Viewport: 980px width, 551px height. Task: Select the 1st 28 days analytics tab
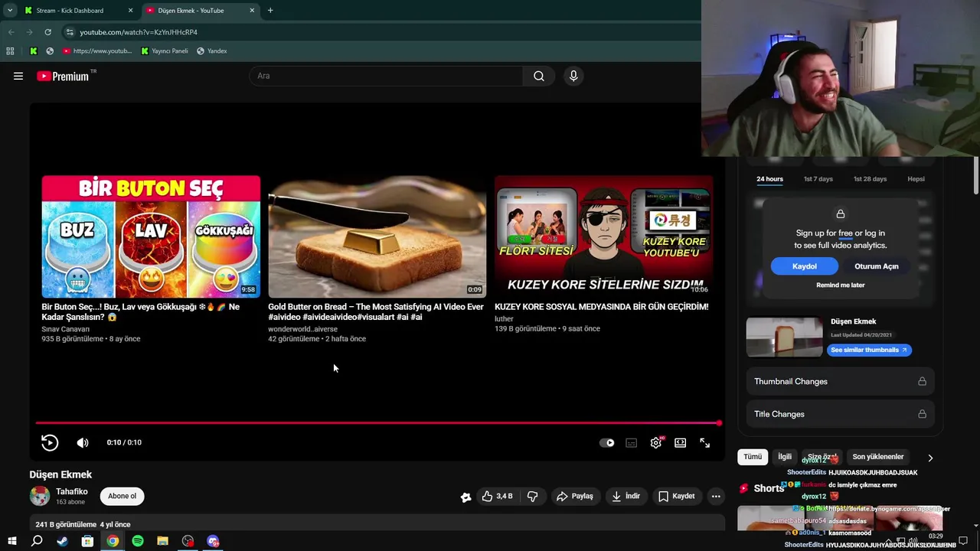pyautogui.click(x=870, y=179)
